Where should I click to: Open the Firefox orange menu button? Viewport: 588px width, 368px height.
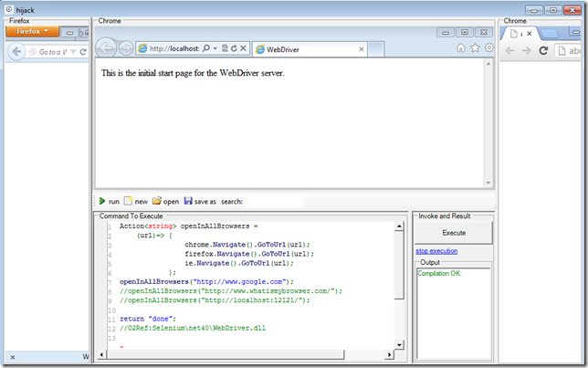[32, 31]
